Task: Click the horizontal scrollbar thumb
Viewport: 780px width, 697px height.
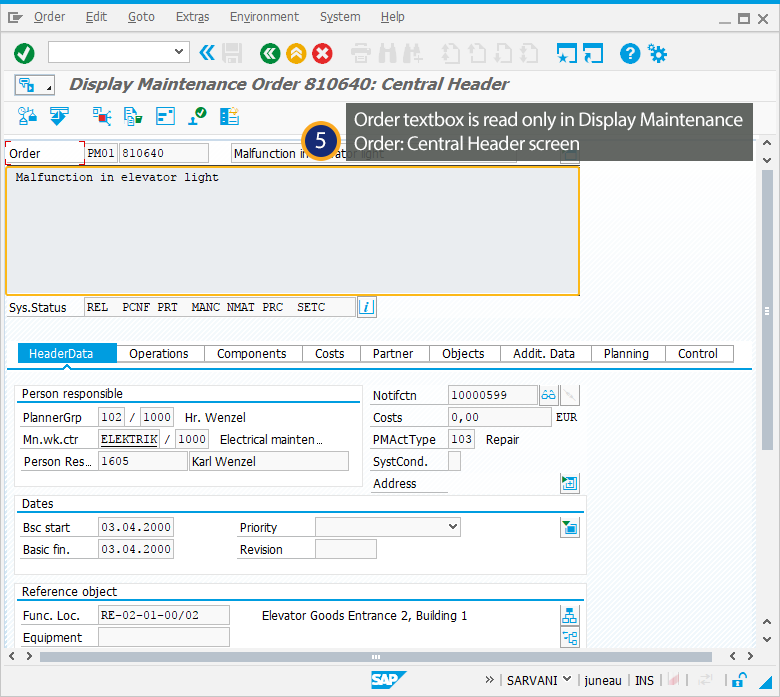Action: click(376, 657)
